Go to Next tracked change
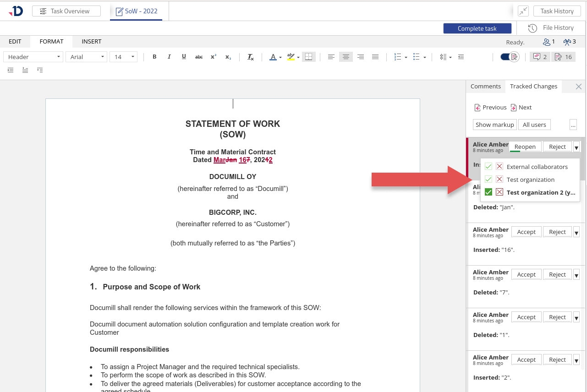Screen dimensions: 587x392 coord(521,108)
